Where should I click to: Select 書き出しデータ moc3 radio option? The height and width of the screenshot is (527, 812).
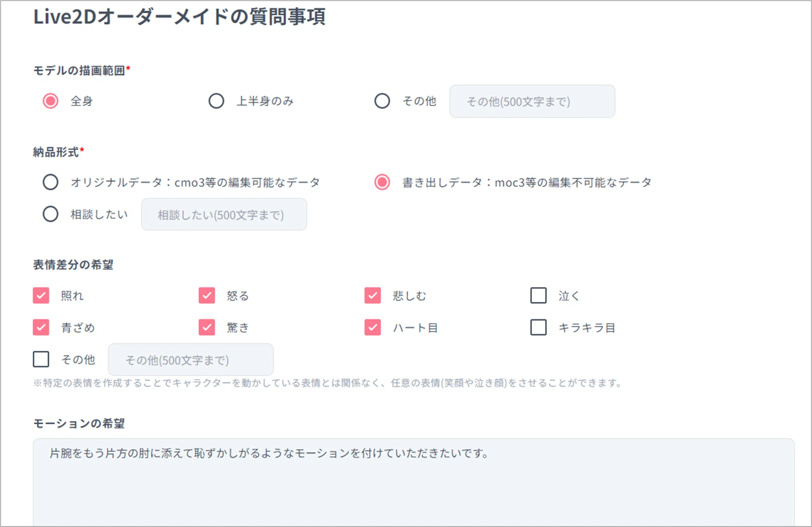click(382, 182)
